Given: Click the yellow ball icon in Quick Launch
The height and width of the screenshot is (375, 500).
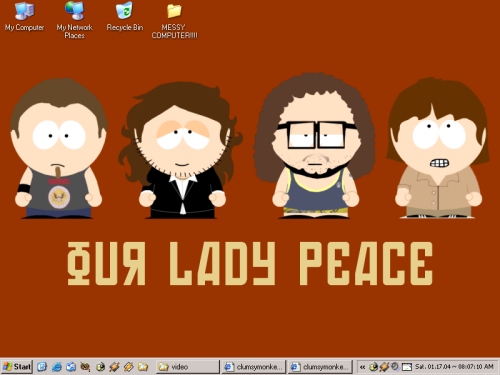Looking at the screenshot, I should tap(100, 367).
